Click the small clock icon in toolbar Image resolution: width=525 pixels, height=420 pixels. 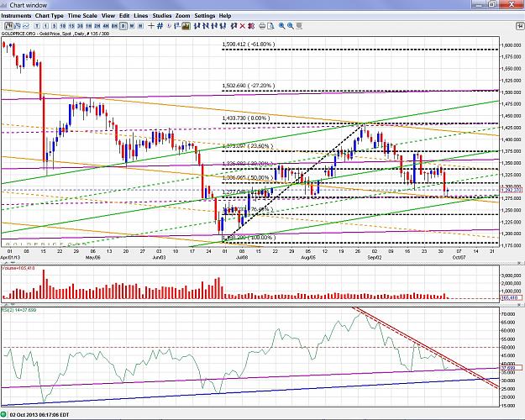pyautogui.click(x=169, y=26)
